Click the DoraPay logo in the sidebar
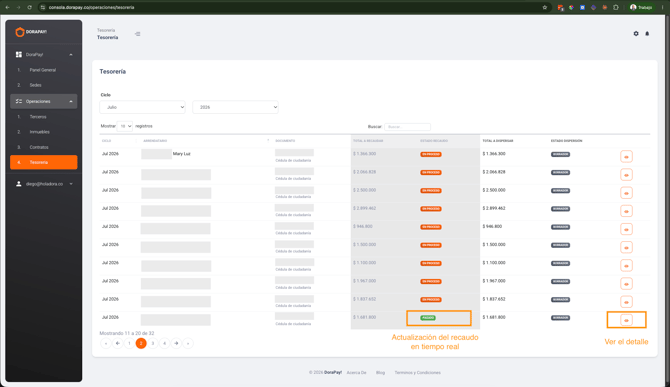 [x=31, y=32]
